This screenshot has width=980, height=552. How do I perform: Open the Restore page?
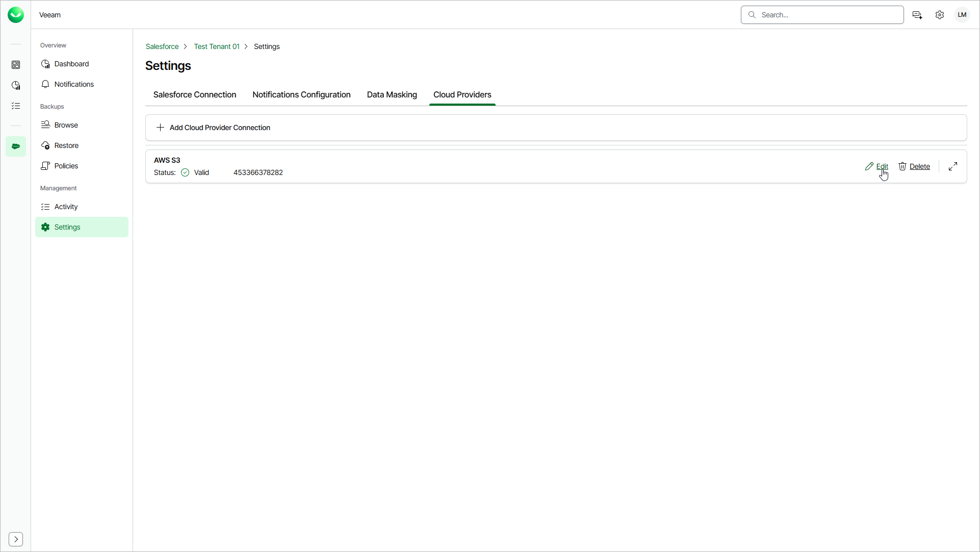(x=82, y=145)
